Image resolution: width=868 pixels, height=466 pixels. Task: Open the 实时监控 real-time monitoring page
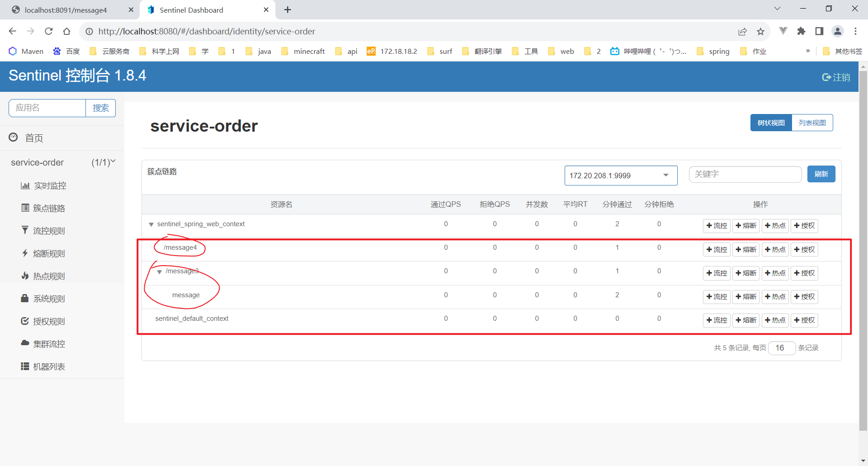(44, 185)
